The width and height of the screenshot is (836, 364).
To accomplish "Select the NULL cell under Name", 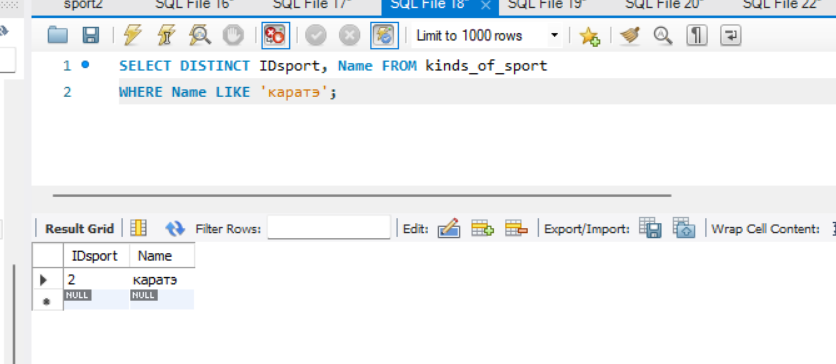I will click(162, 300).
